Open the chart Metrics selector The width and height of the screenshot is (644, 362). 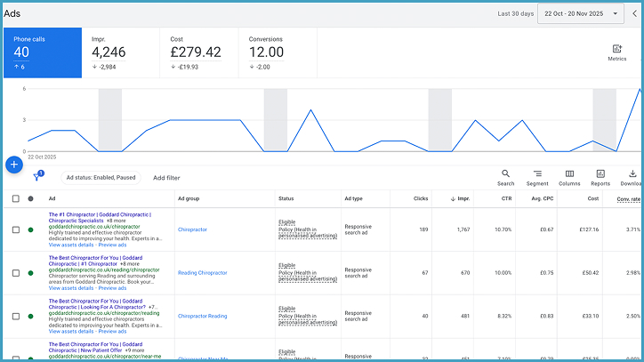[x=616, y=52]
